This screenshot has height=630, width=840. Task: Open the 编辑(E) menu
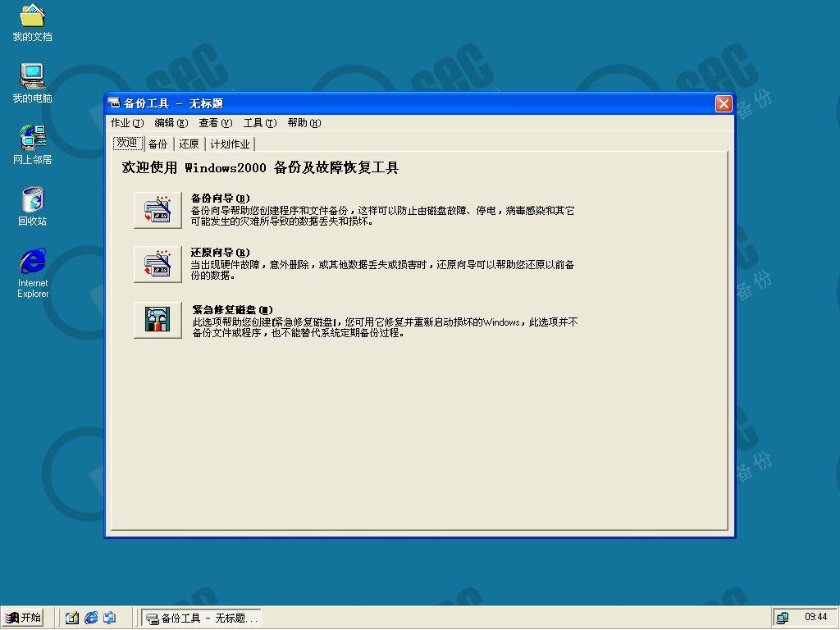click(171, 123)
